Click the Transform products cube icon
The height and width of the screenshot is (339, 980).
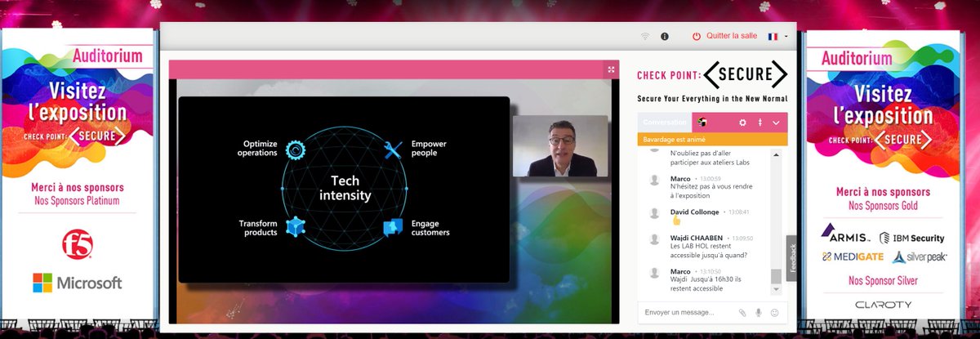tap(294, 228)
